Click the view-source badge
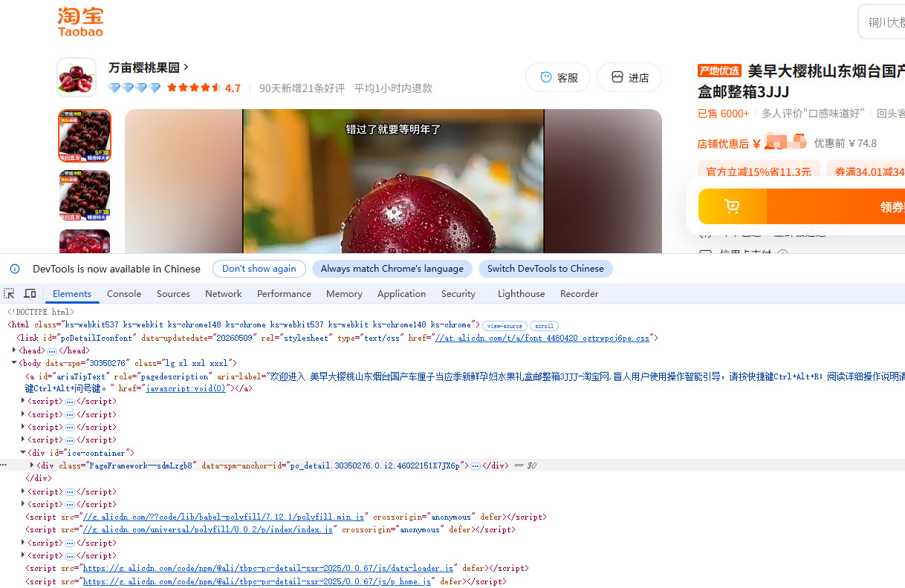Screen dimensions: 905x588 pyautogui.click(x=505, y=326)
